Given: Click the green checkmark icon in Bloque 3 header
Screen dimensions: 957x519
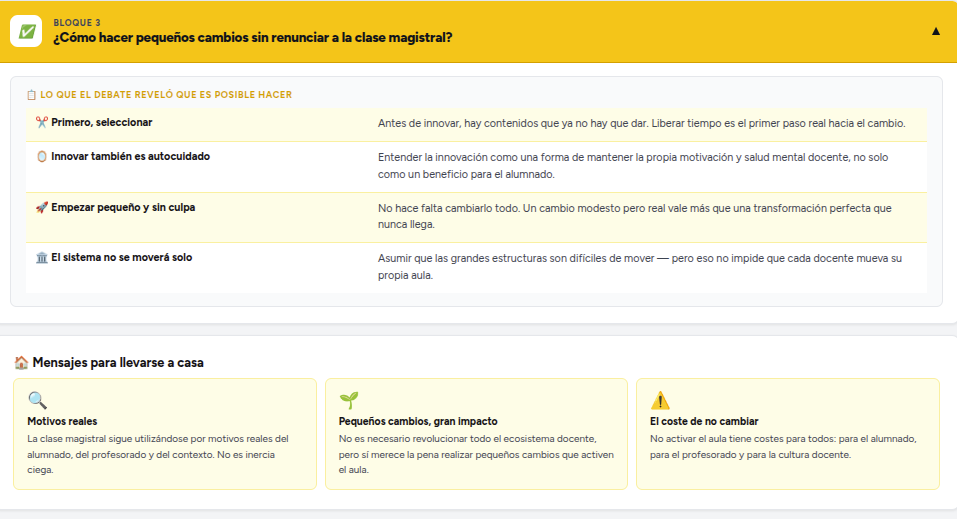Looking at the screenshot, I should pyautogui.click(x=25, y=31).
